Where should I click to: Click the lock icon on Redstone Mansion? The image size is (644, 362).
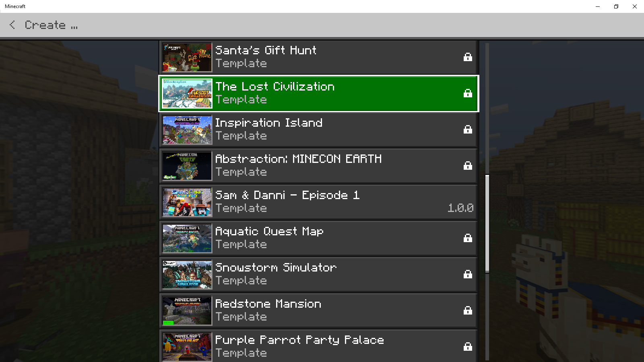point(468,311)
